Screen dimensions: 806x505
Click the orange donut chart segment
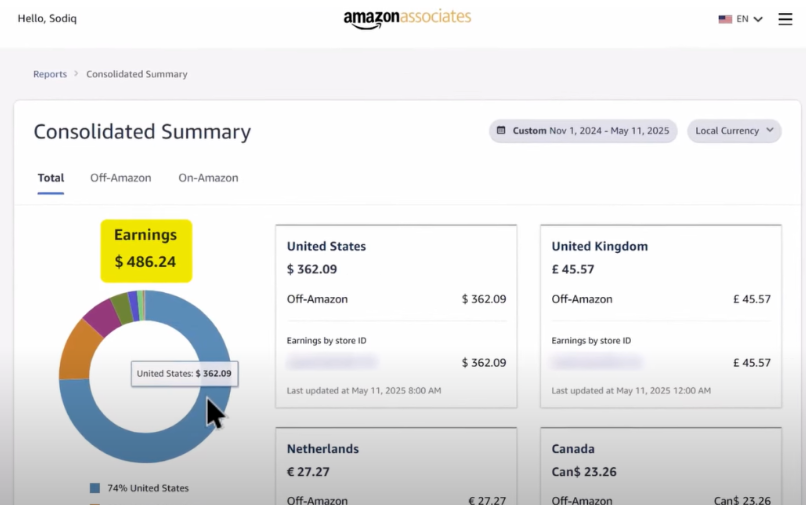pos(76,349)
